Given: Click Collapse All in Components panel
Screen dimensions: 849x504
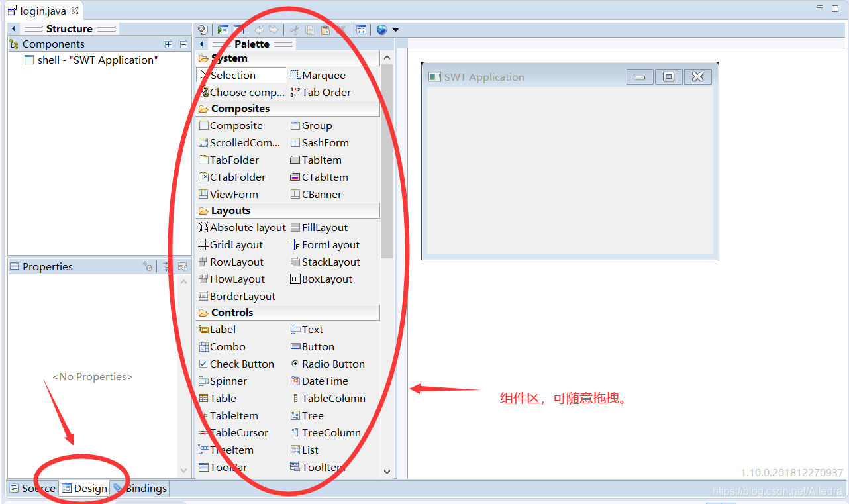Looking at the screenshot, I should pyautogui.click(x=183, y=44).
